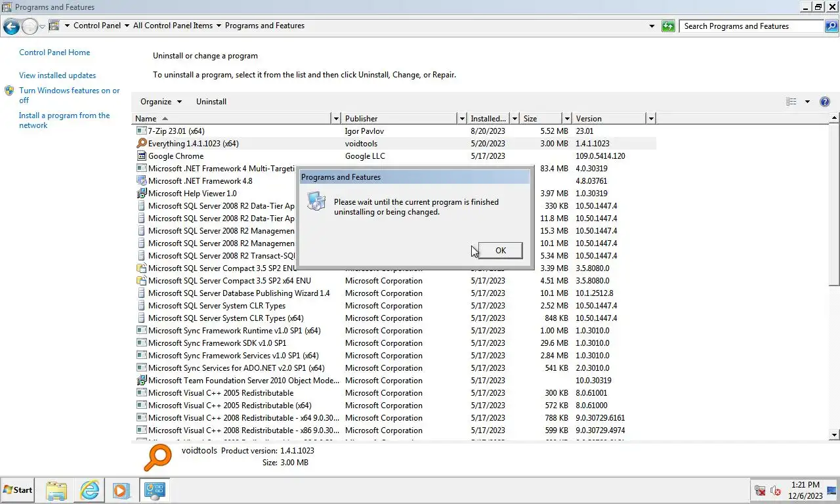Viewport: 840px width, 504px height.
Task: Sort by the Publisher column header
Action: pyautogui.click(x=400, y=119)
